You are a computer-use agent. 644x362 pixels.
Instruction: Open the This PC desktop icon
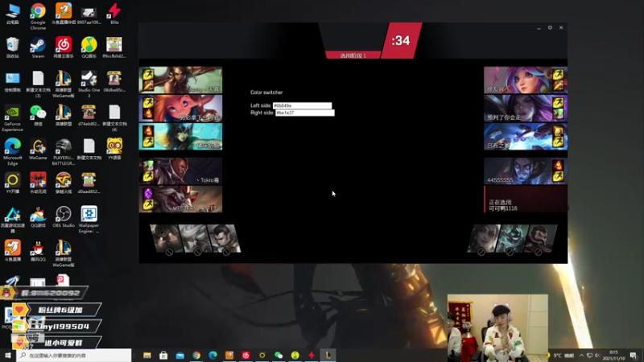(12, 14)
